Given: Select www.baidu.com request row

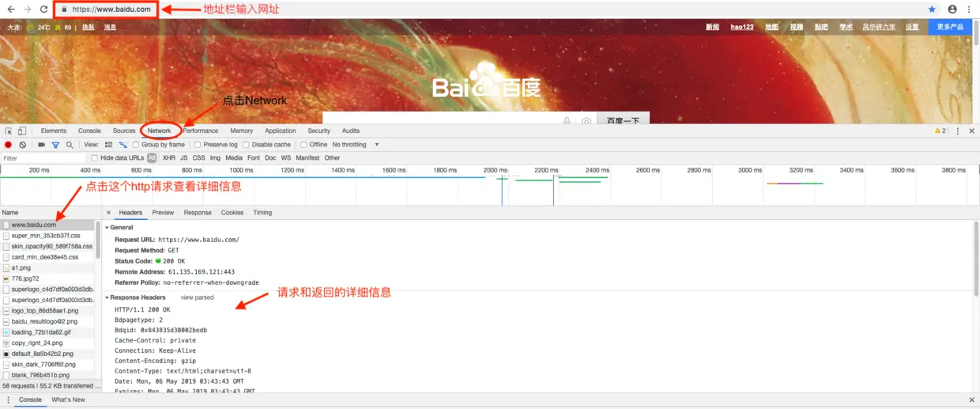Looking at the screenshot, I should (47, 225).
